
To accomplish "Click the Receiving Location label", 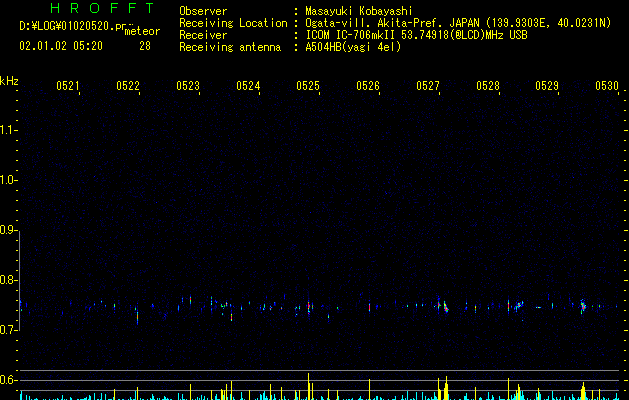I will [x=233, y=23].
